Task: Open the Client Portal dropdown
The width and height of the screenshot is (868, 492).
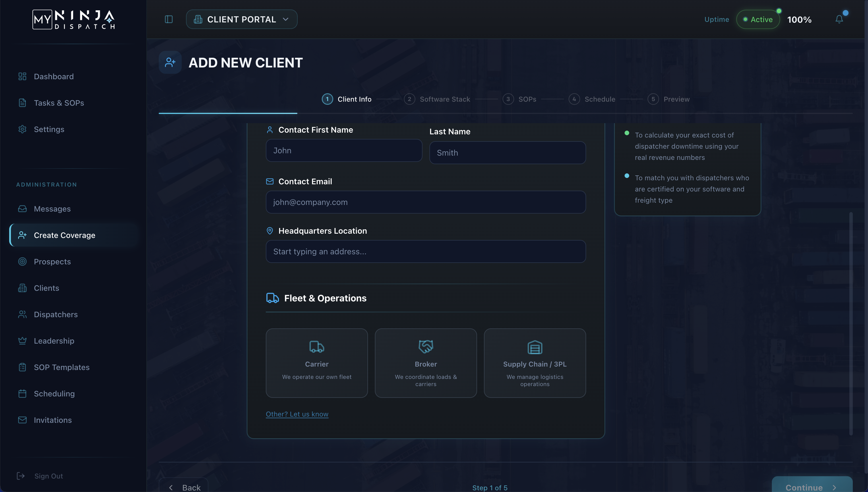Action: tap(242, 19)
